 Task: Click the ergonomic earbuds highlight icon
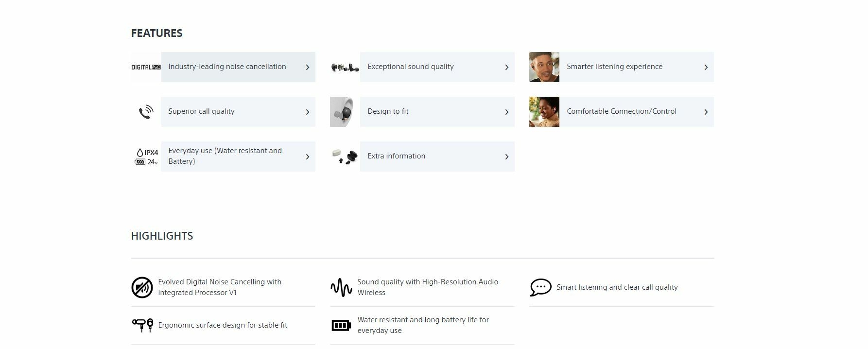[142, 325]
